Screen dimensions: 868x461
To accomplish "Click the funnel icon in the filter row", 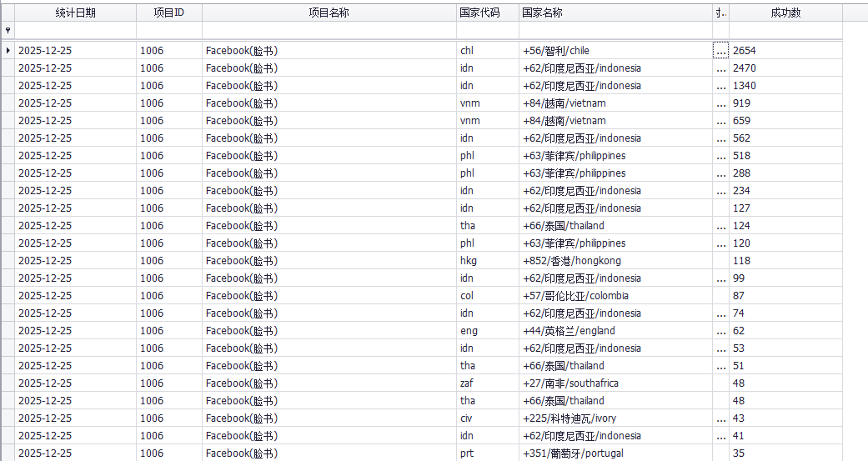I will click(8, 30).
